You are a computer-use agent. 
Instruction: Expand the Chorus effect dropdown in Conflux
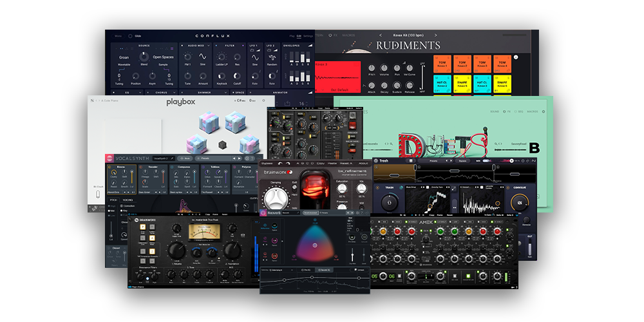point(175,93)
